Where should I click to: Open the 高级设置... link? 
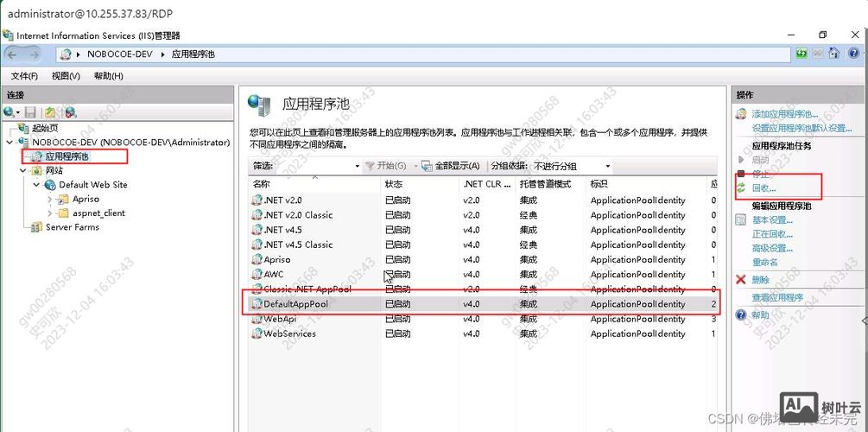772,248
